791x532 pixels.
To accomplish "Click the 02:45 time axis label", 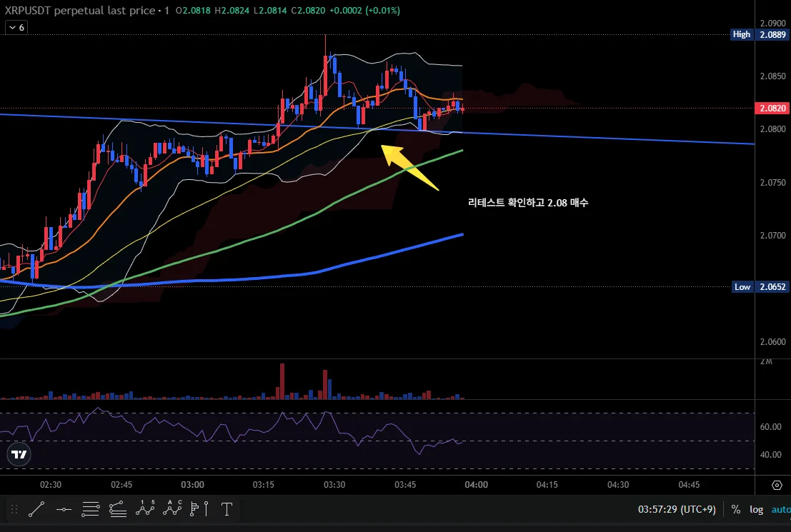I will click(x=121, y=485).
